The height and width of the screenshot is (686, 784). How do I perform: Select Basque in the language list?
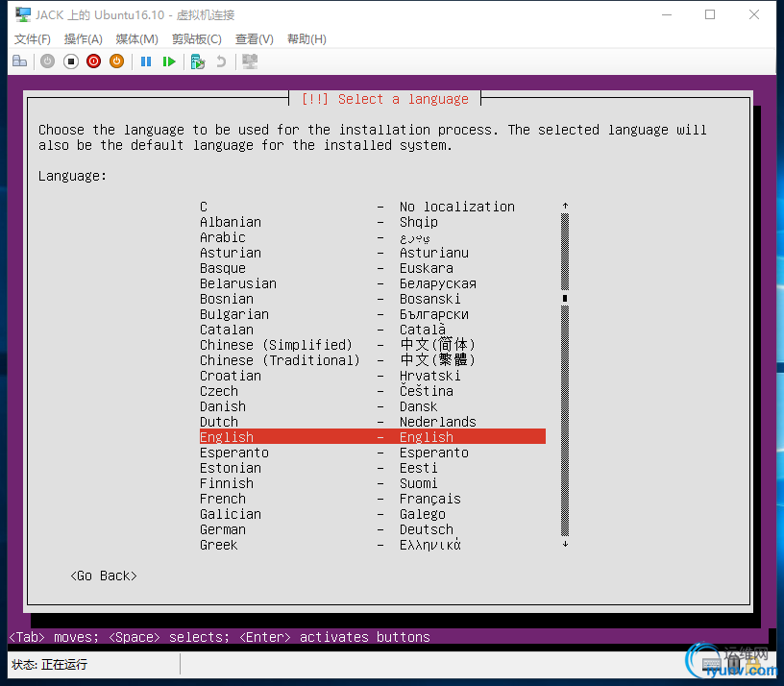[x=373, y=268]
